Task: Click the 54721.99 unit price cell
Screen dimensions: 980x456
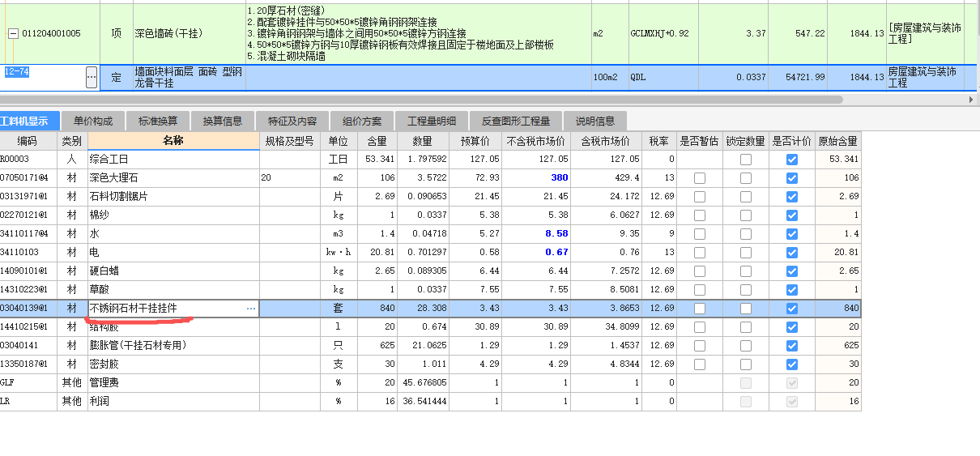Action: 798,78
